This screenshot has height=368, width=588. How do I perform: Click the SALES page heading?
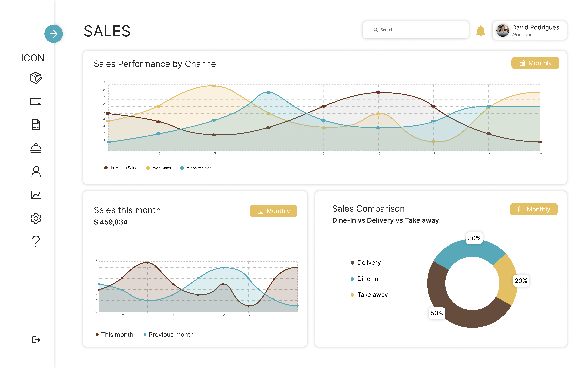click(x=107, y=31)
